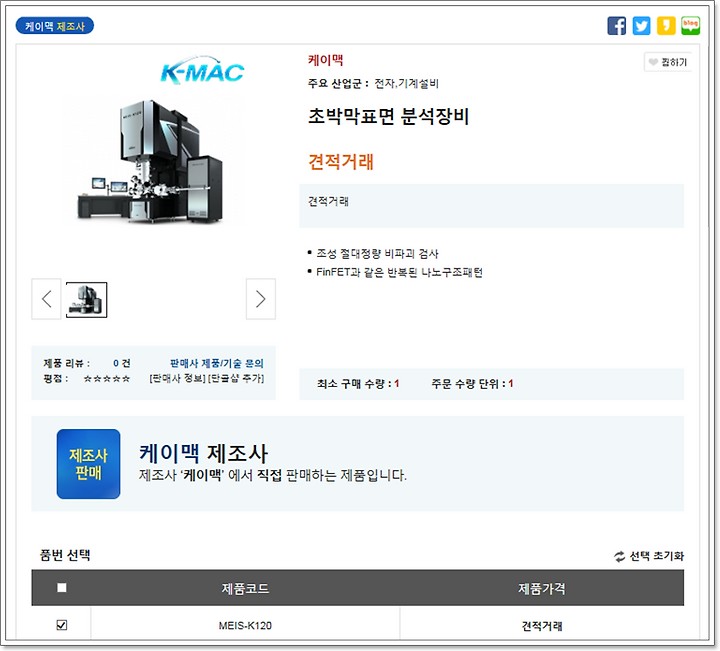Image resolution: width=720 pixels, height=651 pixels.
Task: Click the orange 견적거래 heading
Action: coord(341,162)
